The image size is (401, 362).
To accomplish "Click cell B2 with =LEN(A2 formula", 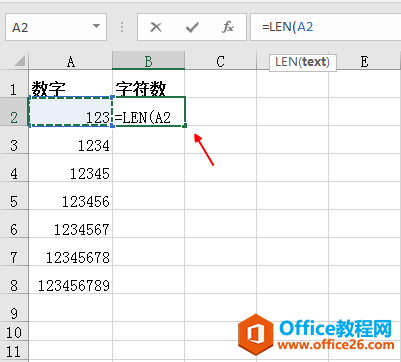I will coord(149,112).
